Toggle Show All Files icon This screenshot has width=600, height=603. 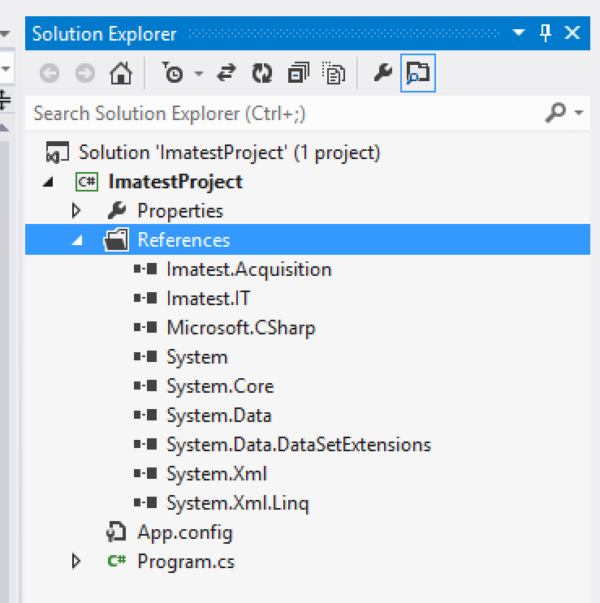[333, 73]
